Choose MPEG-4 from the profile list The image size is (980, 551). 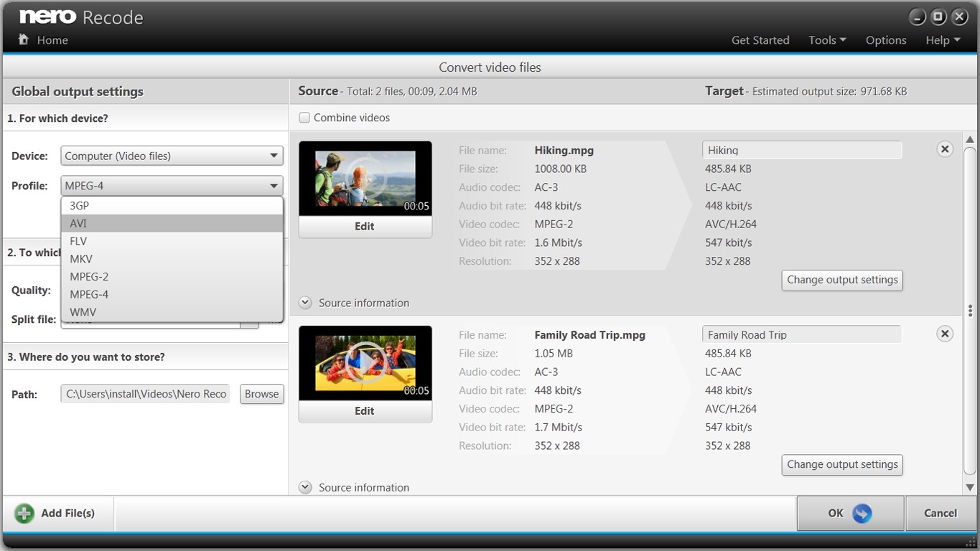point(172,294)
